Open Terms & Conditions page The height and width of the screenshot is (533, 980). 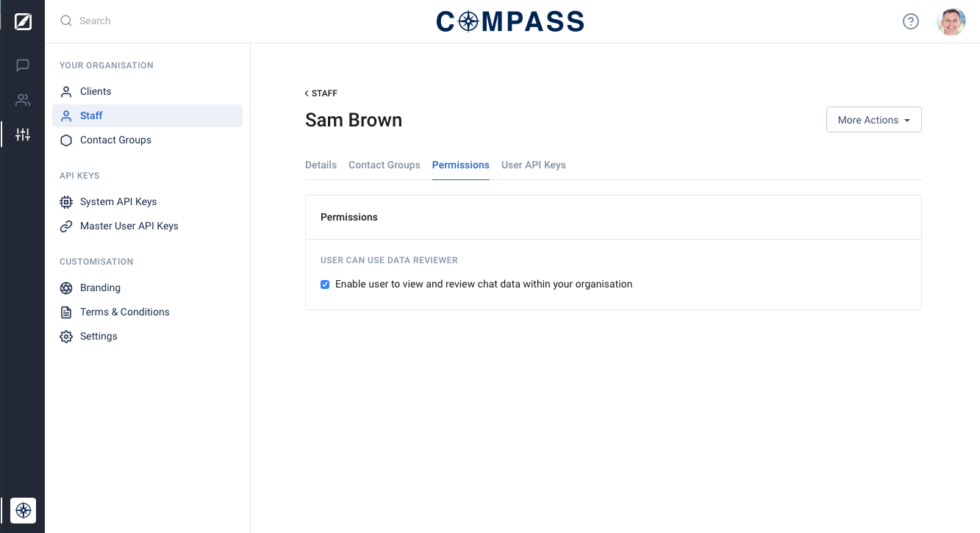124,312
